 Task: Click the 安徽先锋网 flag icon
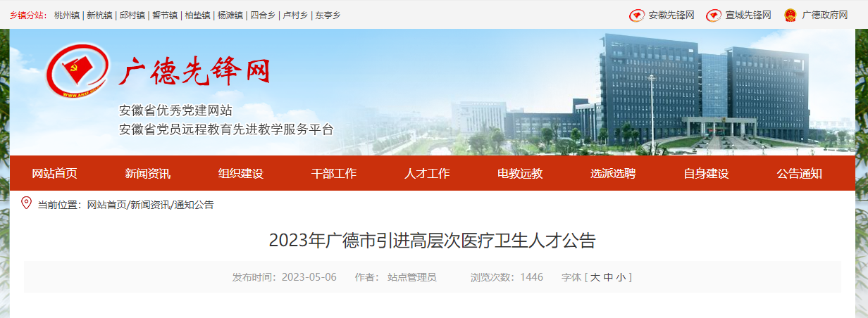tap(636, 15)
